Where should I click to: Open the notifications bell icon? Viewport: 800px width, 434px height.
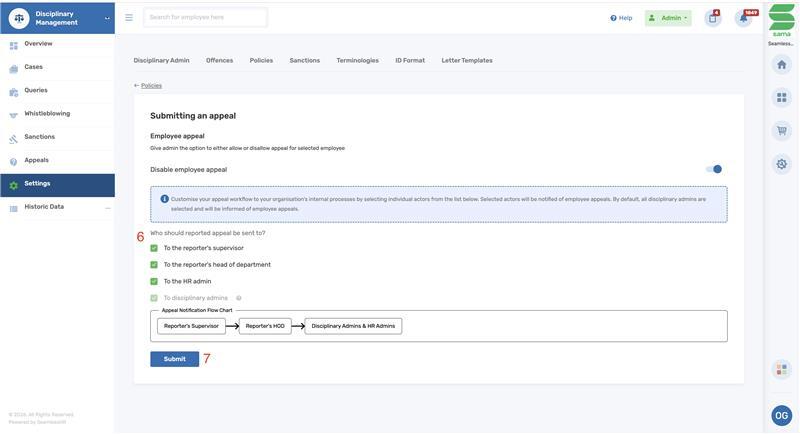click(743, 18)
